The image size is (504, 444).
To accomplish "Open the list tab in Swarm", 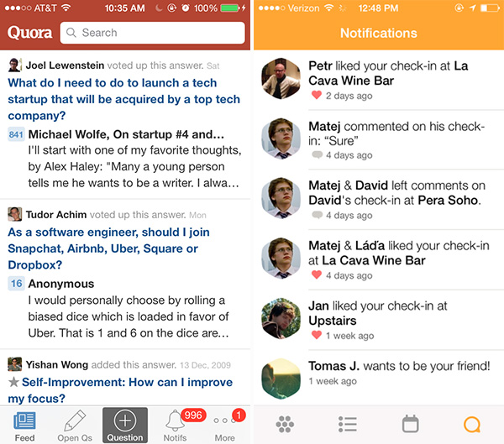I will click(x=348, y=425).
